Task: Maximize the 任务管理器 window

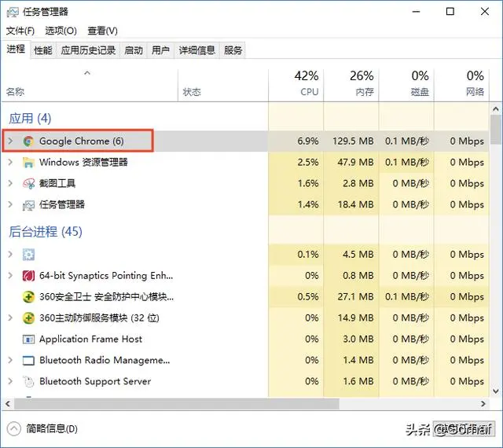Action: coord(450,12)
